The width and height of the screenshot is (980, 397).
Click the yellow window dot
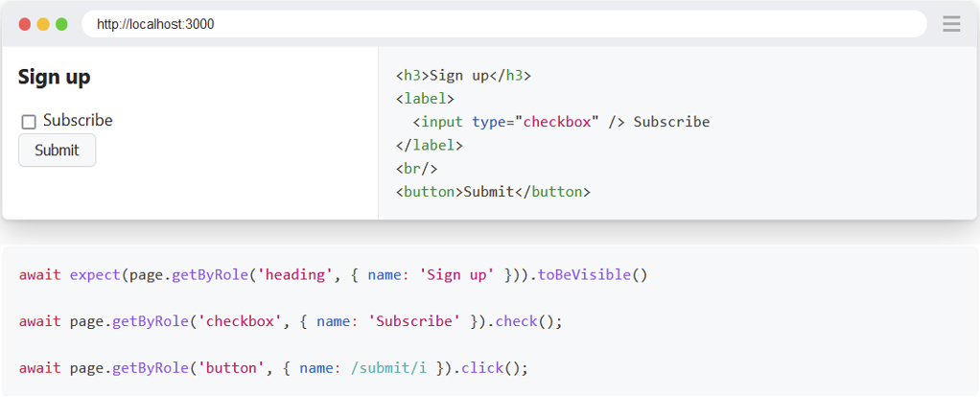point(43,24)
